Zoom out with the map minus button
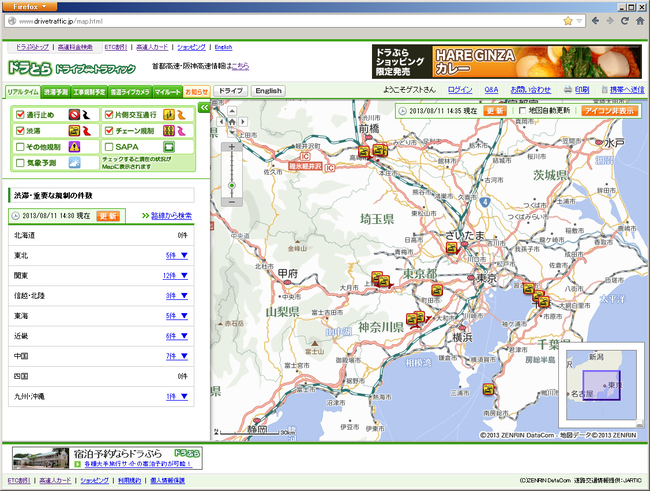 coord(232,202)
